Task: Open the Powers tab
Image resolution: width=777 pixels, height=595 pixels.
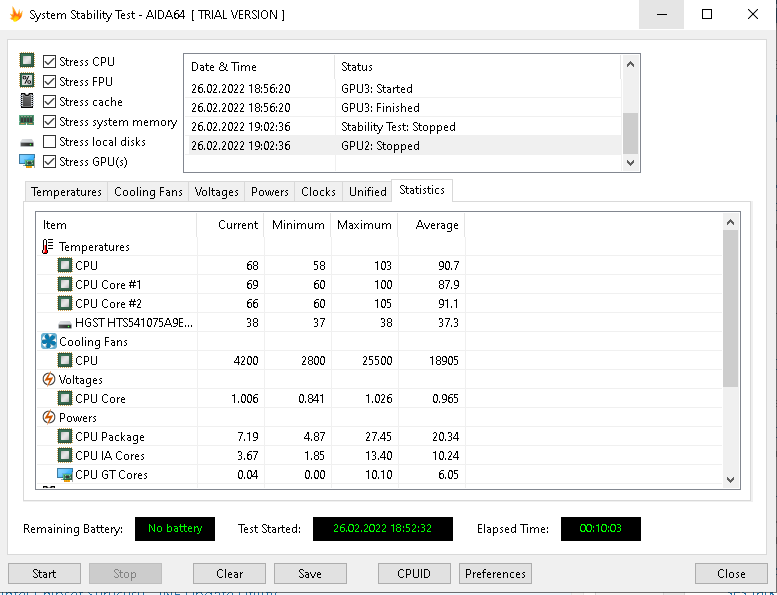Action: point(270,192)
